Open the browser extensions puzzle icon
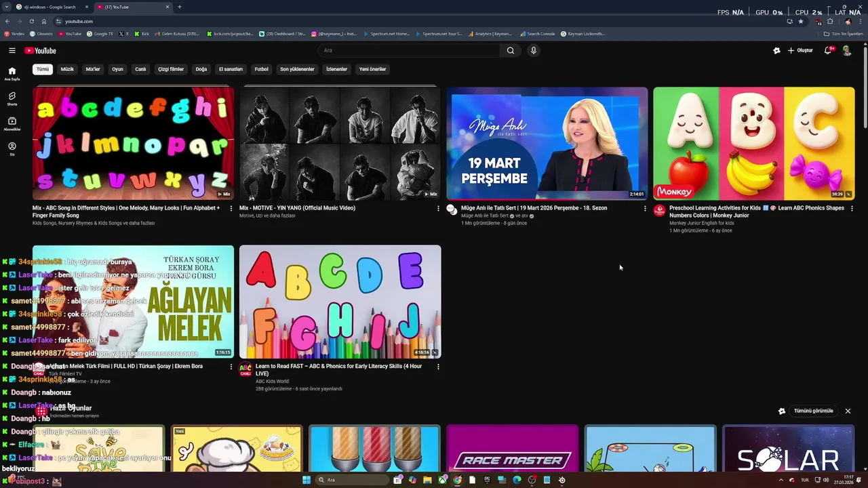The width and height of the screenshot is (868, 488). (x=830, y=21)
